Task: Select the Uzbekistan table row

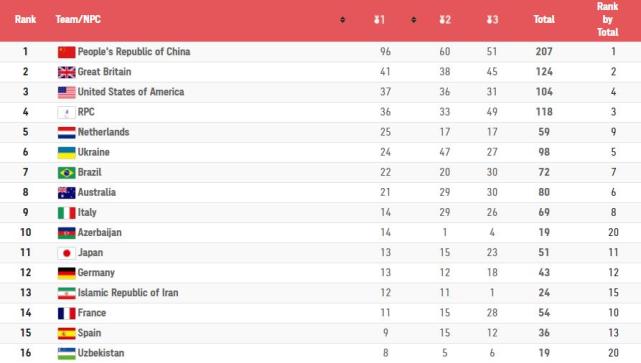Action: 320,353
